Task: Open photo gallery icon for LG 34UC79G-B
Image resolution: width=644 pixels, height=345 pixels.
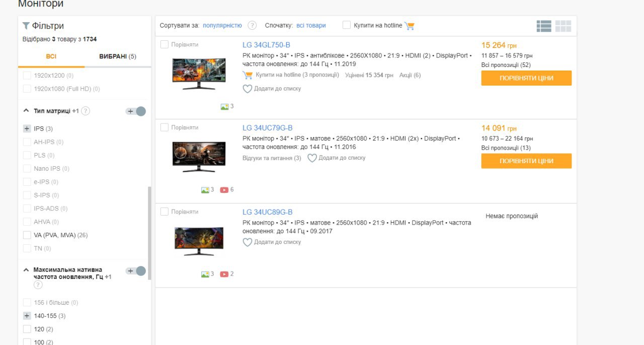Action: (x=205, y=190)
